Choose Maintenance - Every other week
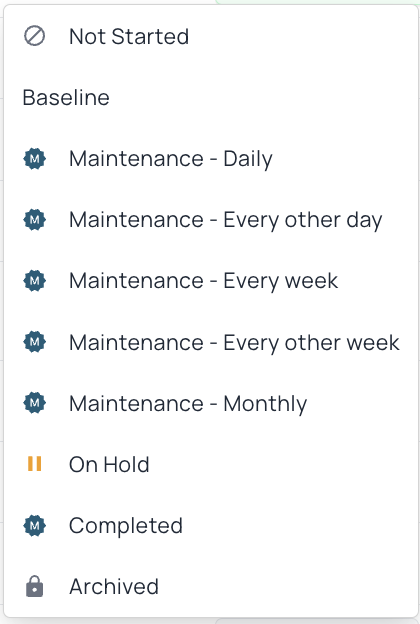The width and height of the screenshot is (420, 624). [211, 342]
